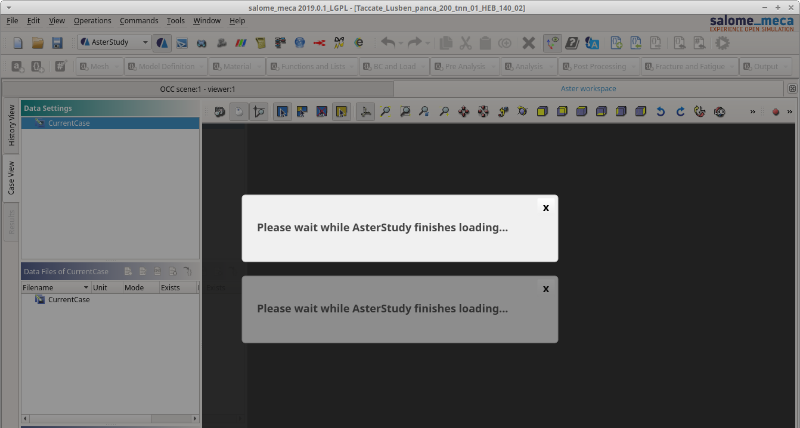Toggle the axes with eye view button

point(552,43)
